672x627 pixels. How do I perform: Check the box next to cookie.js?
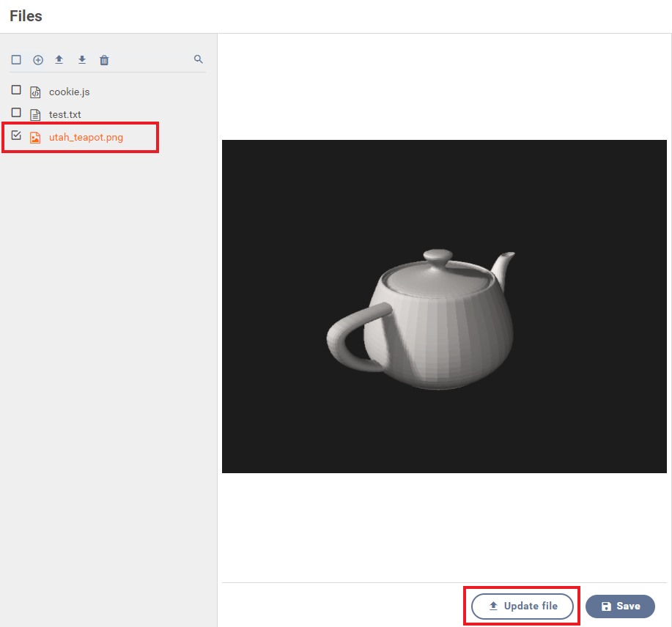[x=16, y=90]
